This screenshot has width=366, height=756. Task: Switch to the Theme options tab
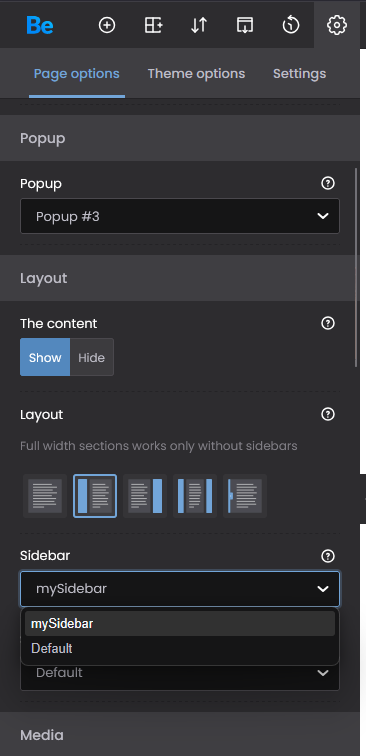(x=196, y=74)
